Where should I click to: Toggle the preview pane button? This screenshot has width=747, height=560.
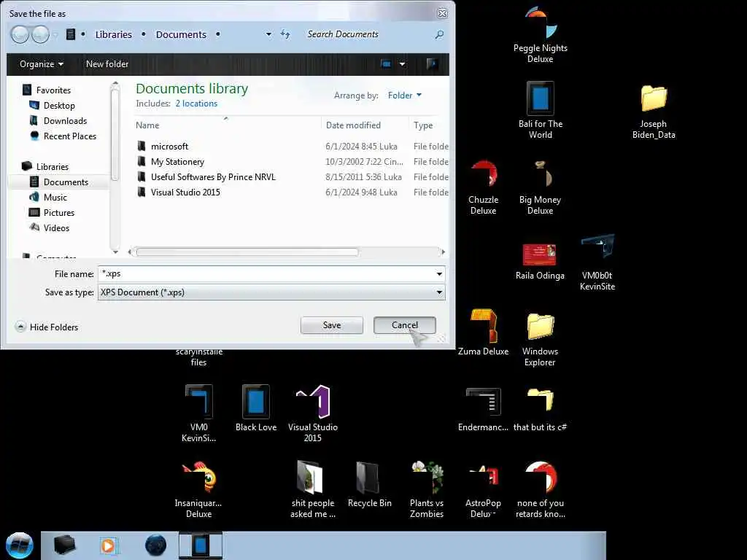click(432, 64)
